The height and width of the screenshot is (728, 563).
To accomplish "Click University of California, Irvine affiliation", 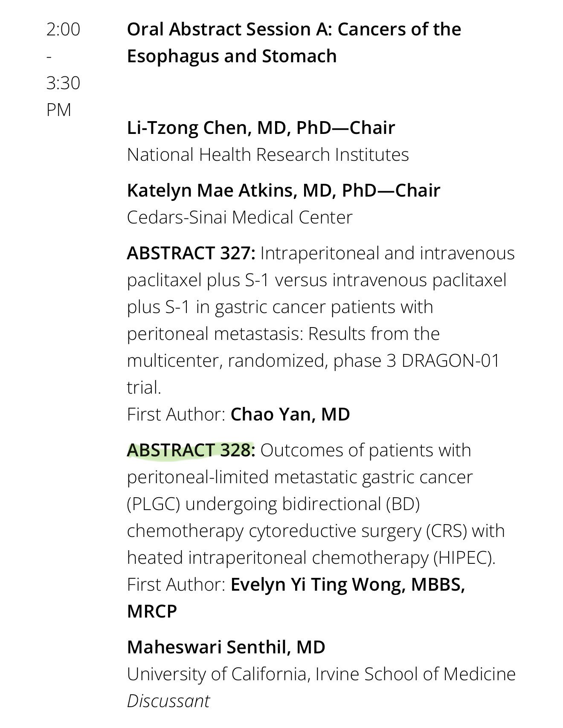I will (x=321, y=674).
